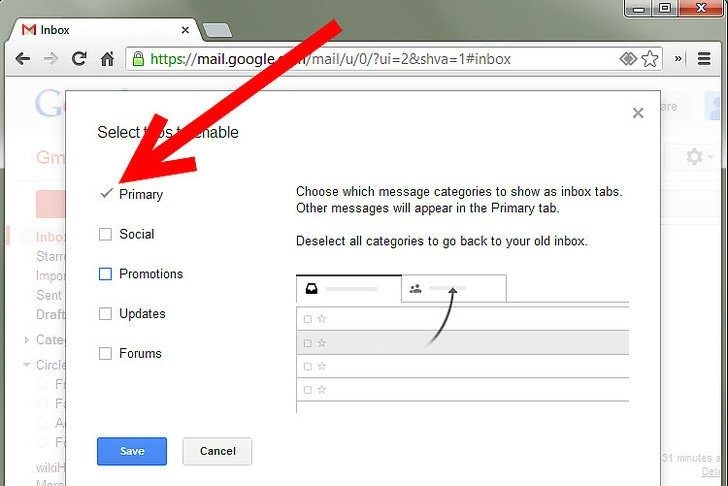Reload the Gmail page

77,59
